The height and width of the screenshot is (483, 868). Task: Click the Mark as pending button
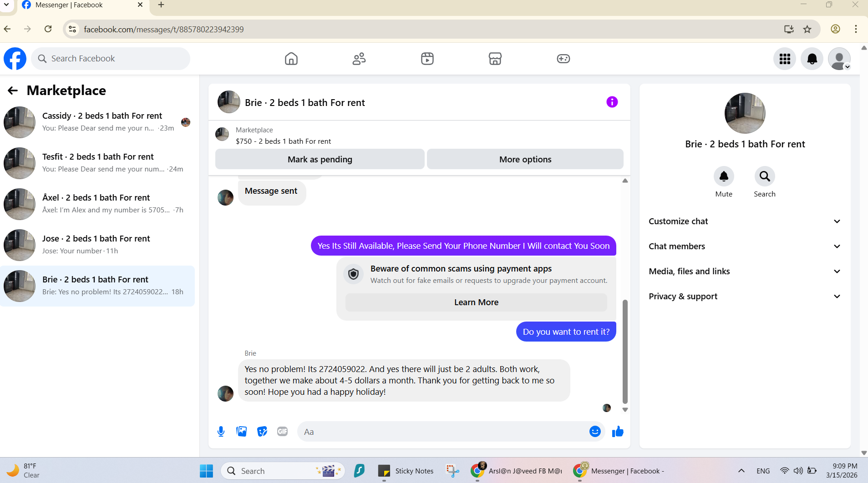pos(320,159)
